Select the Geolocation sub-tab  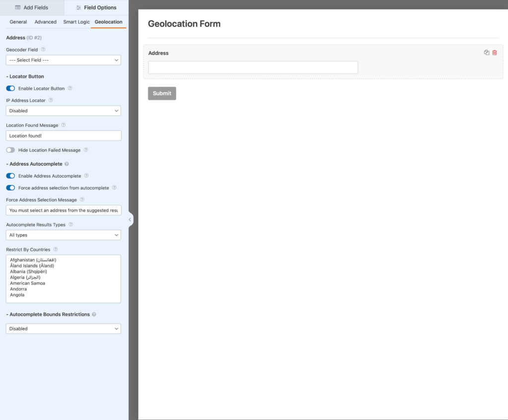[x=109, y=22]
